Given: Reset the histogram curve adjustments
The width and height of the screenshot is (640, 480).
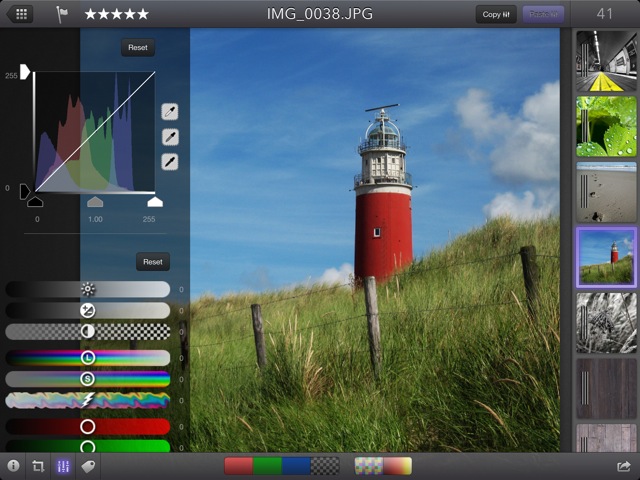Looking at the screenshot, I should 138,48.
